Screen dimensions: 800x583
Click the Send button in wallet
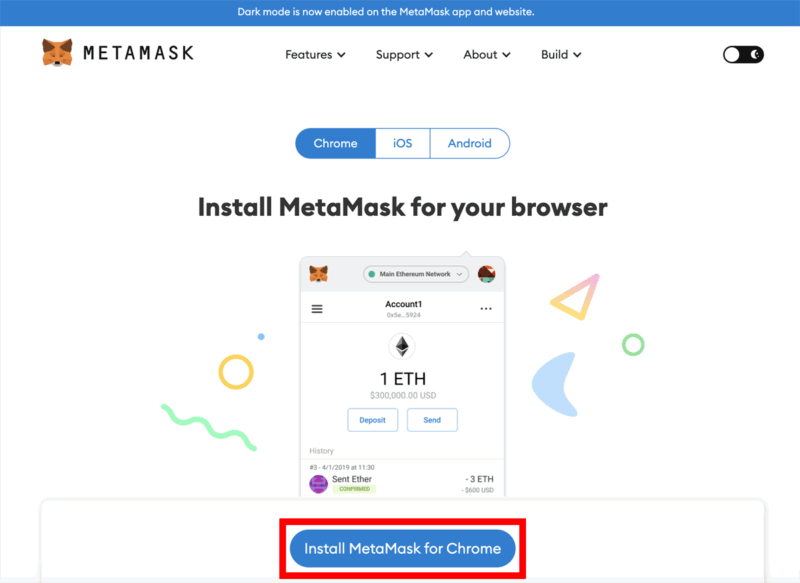(432, 420)
